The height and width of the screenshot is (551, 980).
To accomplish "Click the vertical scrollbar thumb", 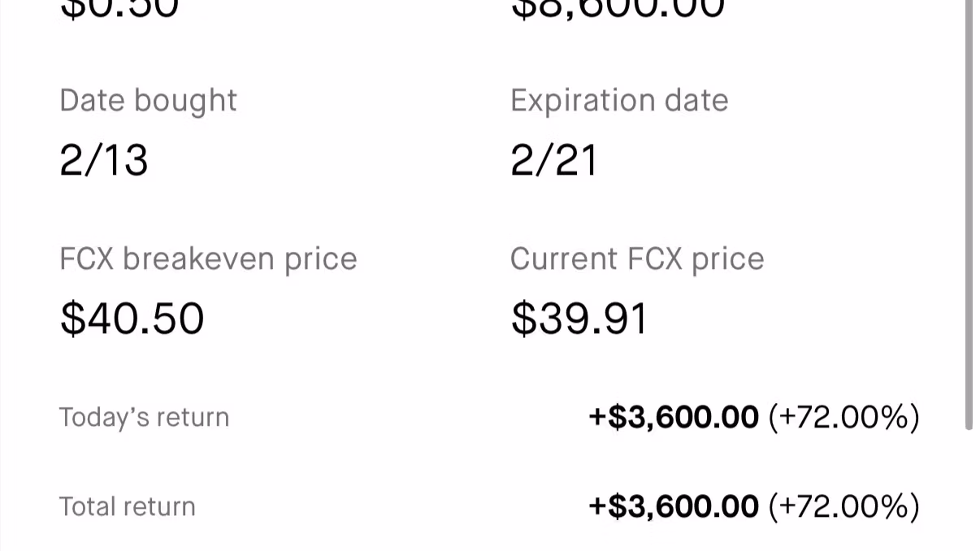I will [969, 211].
